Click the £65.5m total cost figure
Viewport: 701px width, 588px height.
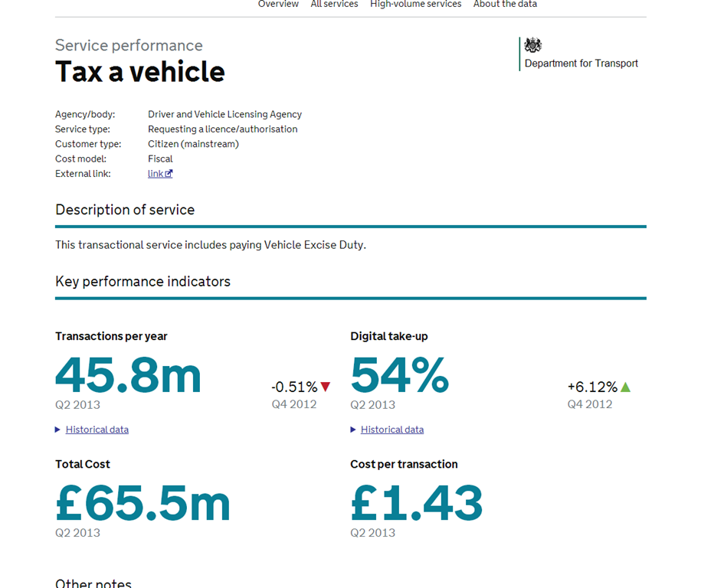(x=142, y=503)
